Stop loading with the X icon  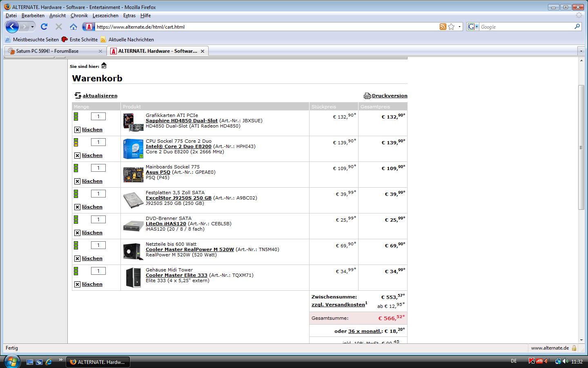(x=58, y=27)
